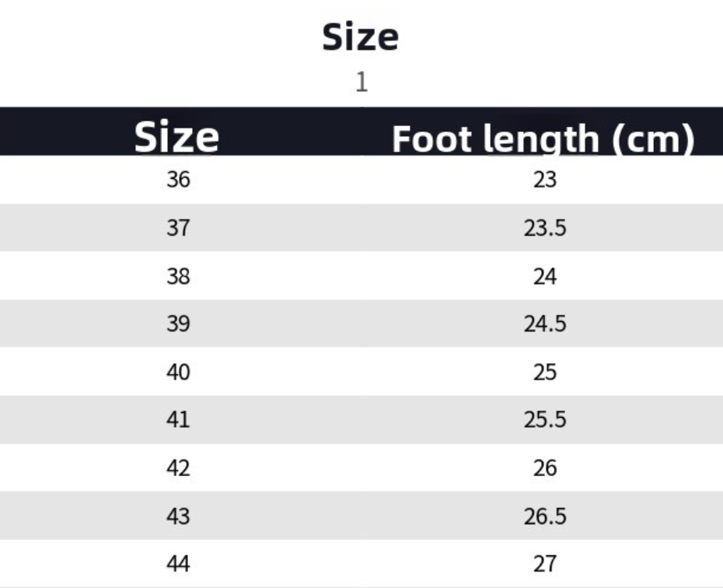
Task: Click the "Foot length (cm)" column header
Action: 543,138
